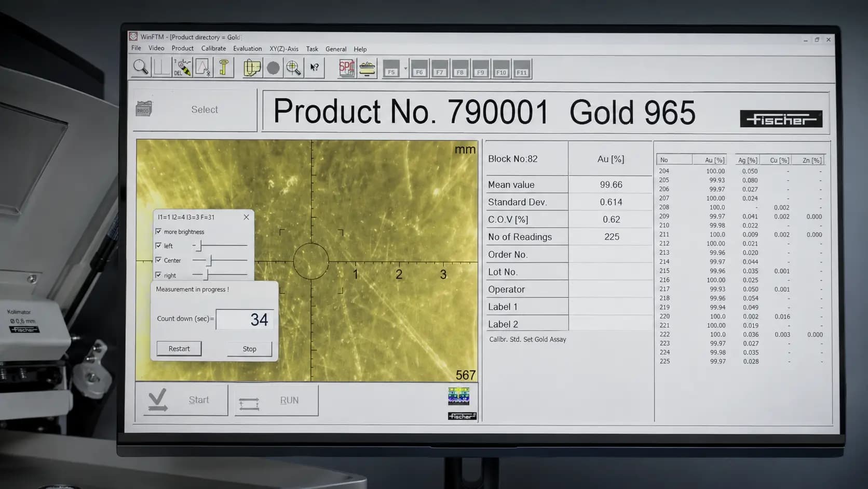Click the spectrum display toolbar icon
The height and width of the screenshot is (489, 868).
[161, 68]
